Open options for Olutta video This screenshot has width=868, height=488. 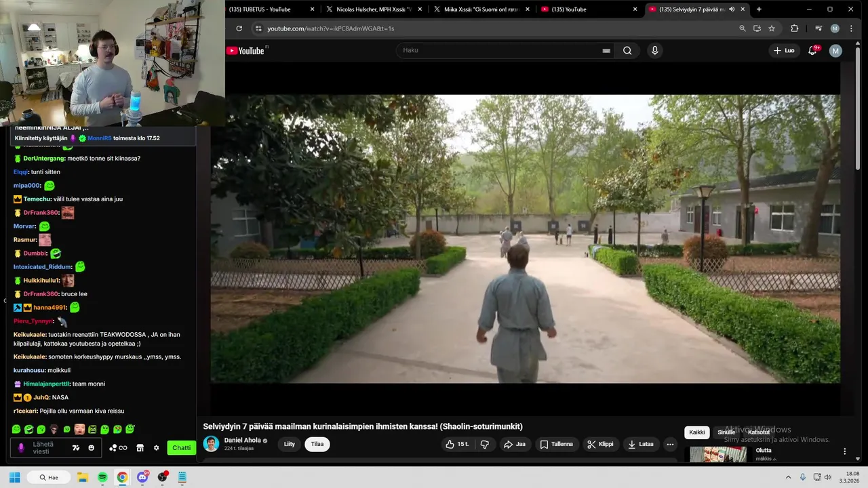pyautogui.click(x=845, y=451)
